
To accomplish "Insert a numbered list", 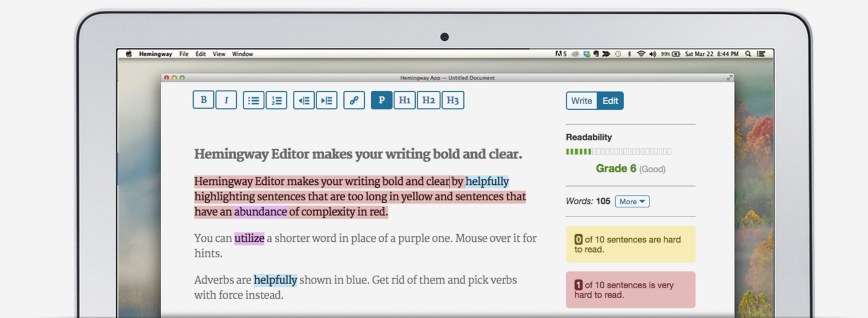I will pyautogui.click(x=276, y=100).
